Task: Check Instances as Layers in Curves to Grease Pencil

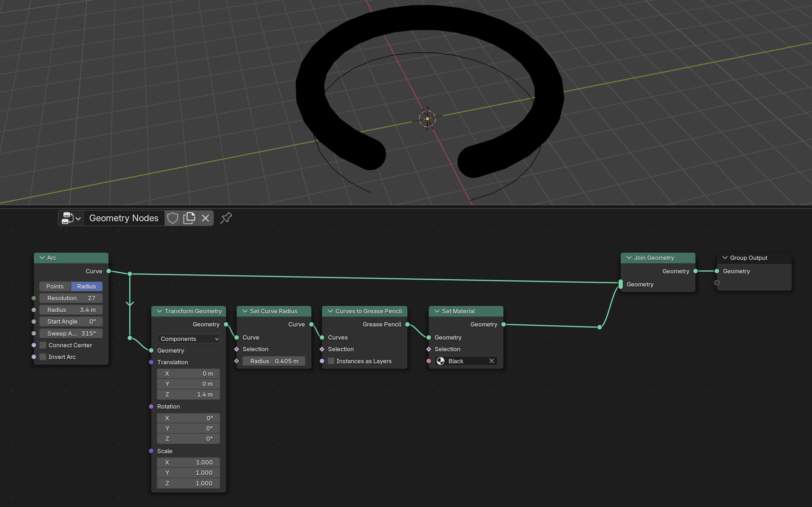Action: pyautogui.click(x=331, y=361)
